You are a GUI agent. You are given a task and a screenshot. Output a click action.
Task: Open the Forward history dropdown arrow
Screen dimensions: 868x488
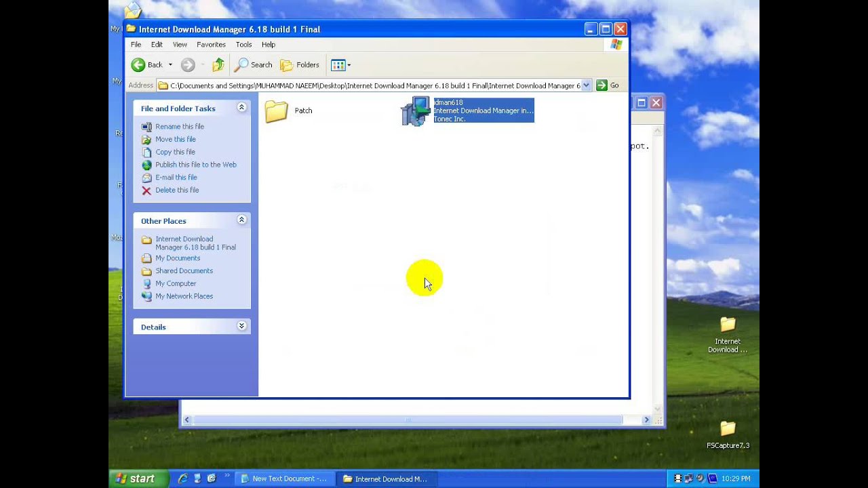point(201,65)
